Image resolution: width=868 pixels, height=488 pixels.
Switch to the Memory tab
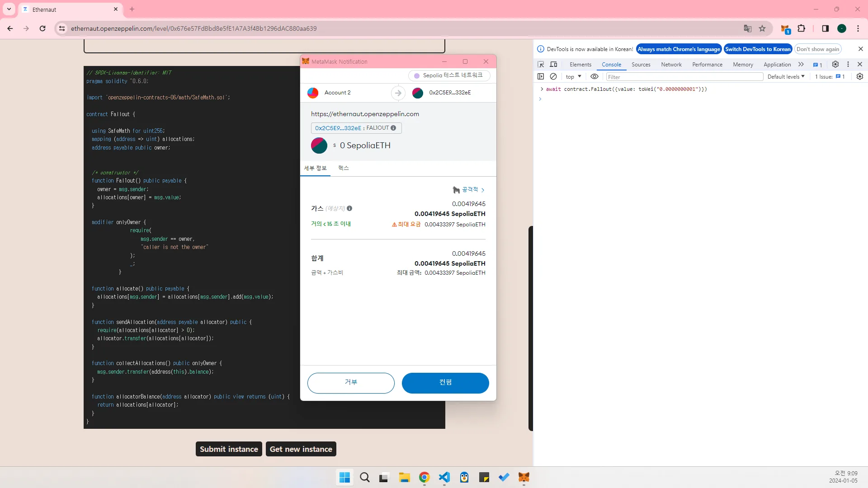(743, 65)
